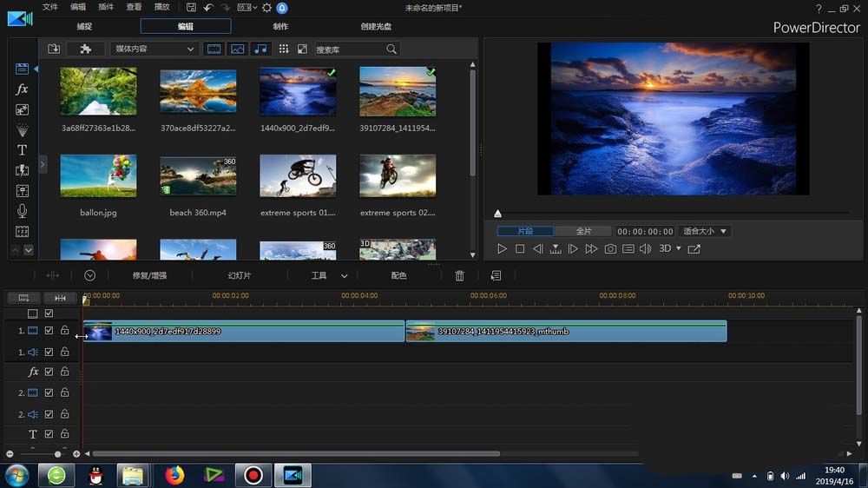Expand the 工具 tools dropdown
Image resolution: width=868 pixels, height=488 pixels.
coord(329,275)
